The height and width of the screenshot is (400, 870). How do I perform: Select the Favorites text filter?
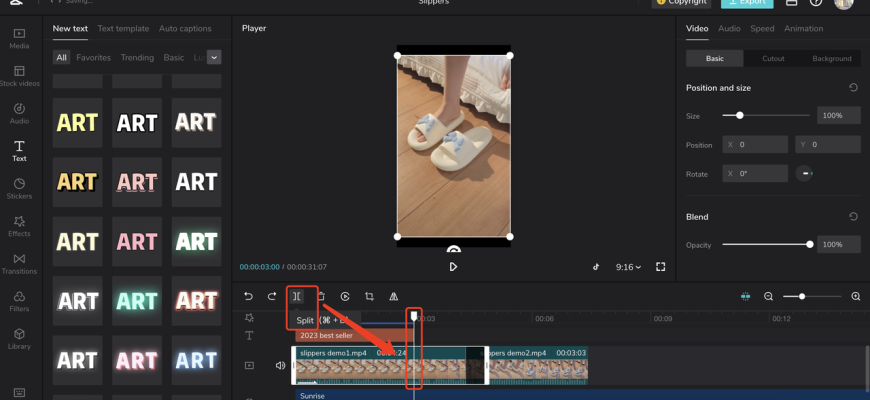pyautogui.click(x=93, y=57)
